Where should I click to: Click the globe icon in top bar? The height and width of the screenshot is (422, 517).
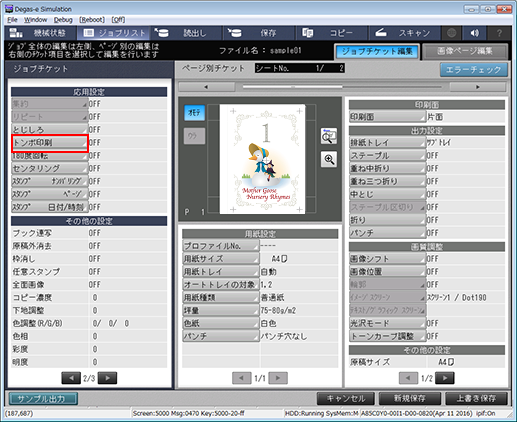click(x=452, y=33)
